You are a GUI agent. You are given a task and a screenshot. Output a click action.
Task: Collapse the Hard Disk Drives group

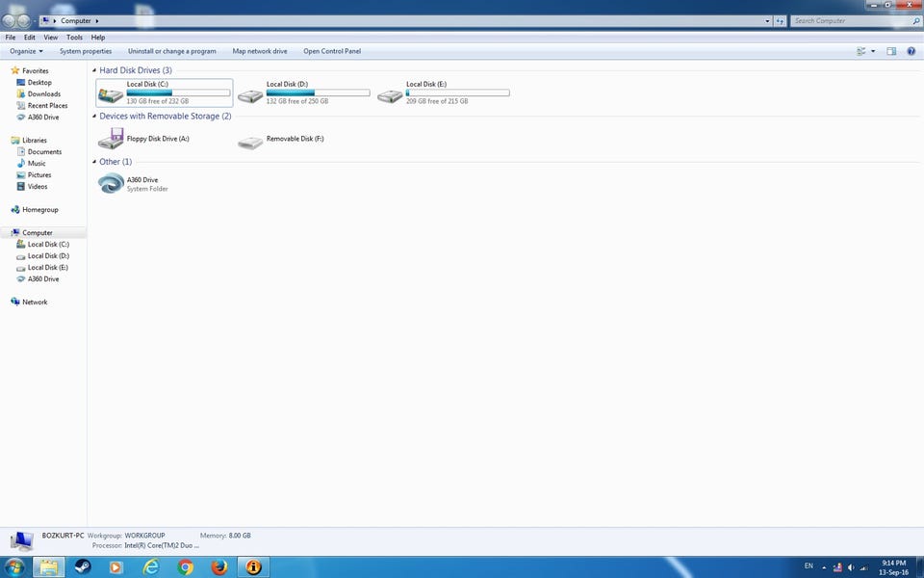[94, 70]
